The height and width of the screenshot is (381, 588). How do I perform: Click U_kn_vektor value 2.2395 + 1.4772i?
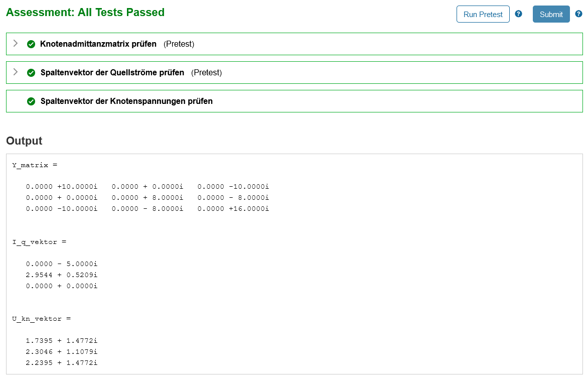[62, 362]
